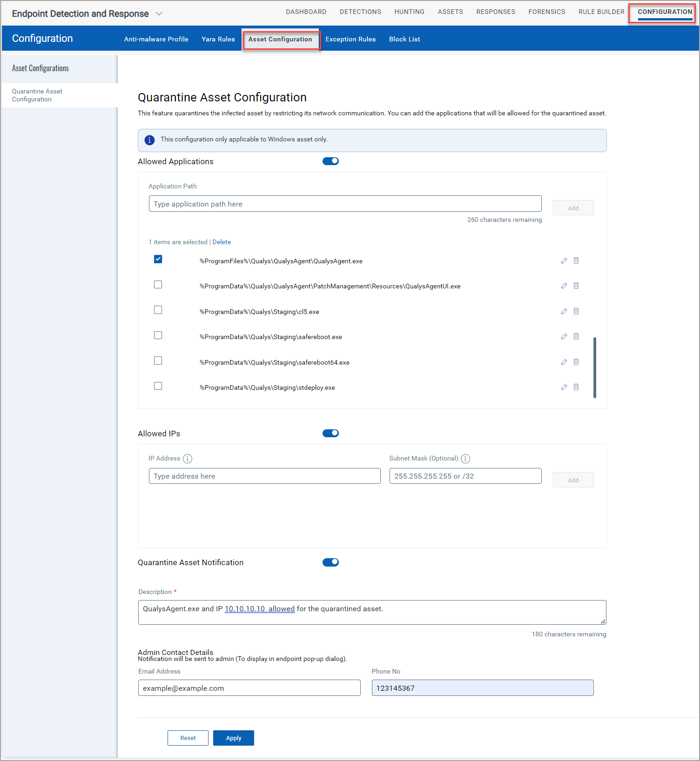Click the Delete link for selected items
The height and width of the screenshot is (761, 700).
(x=222, y=242)
